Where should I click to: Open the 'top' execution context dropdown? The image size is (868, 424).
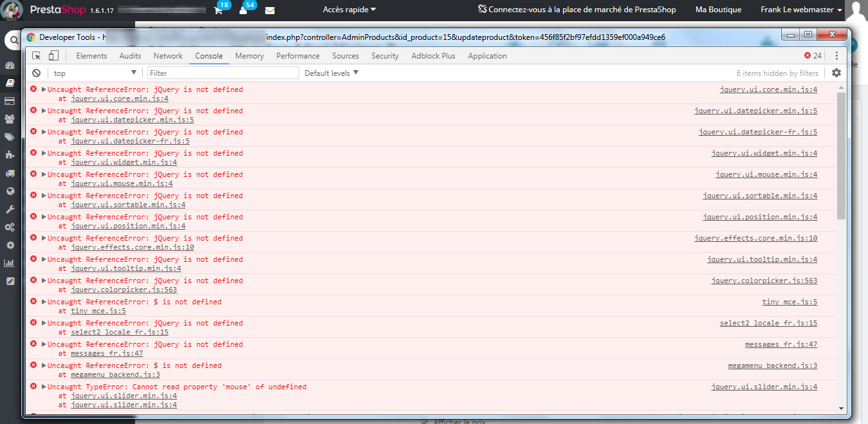tap(95, 73)
